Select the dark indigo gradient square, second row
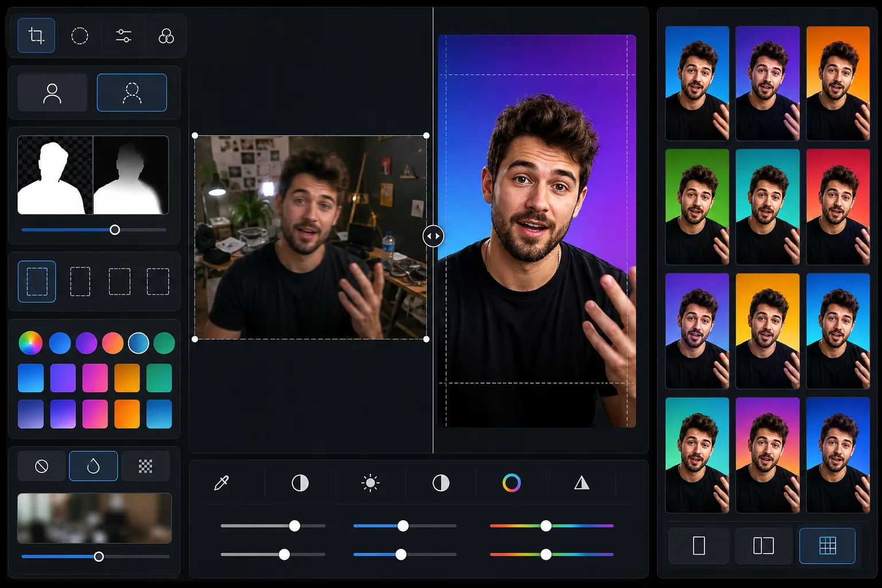The width and height of the screenshot is (882, 588). click(x=31, y=414)
